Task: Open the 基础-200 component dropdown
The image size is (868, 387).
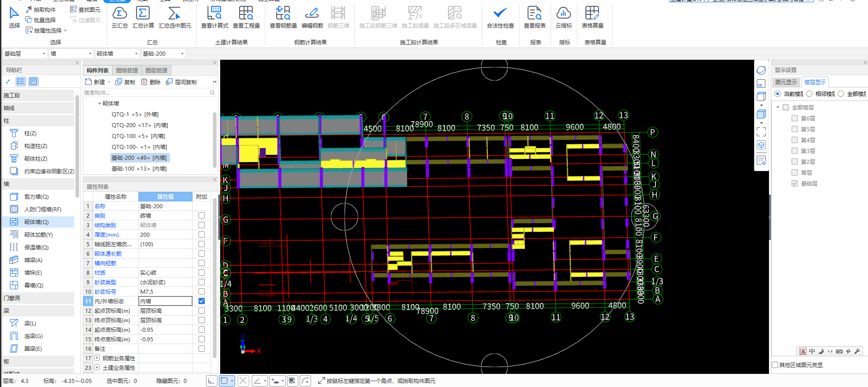Action: (x=164, y=54)
